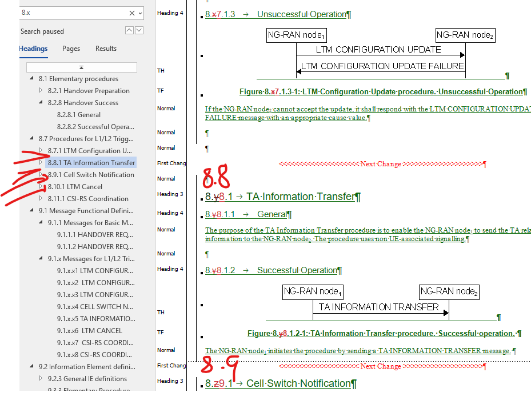The image size is (531, 420).
Task: Switch to the Results tab
Action: [x=106, y=49]
